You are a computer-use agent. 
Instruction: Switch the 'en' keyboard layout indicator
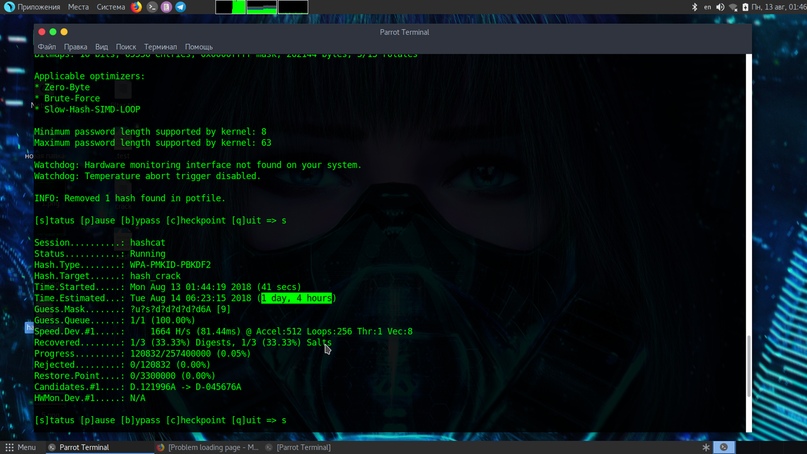(707, 7)
